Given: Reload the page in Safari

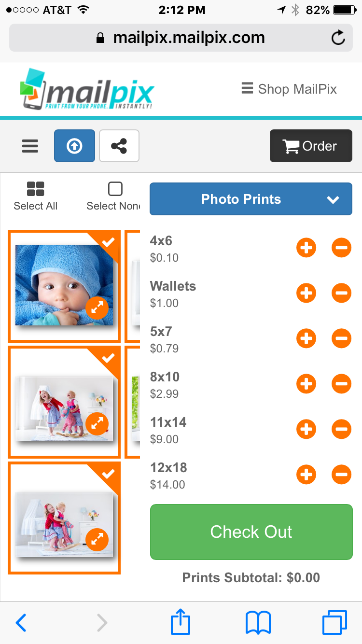Looking at the screenshot, I should (338, 38).
